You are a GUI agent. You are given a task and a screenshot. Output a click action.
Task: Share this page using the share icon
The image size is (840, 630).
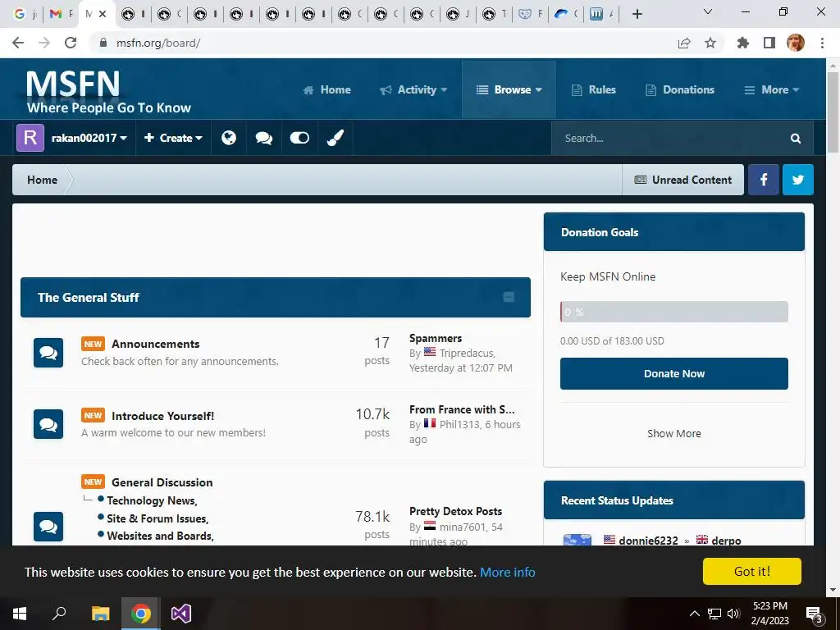tap(684, 43)
